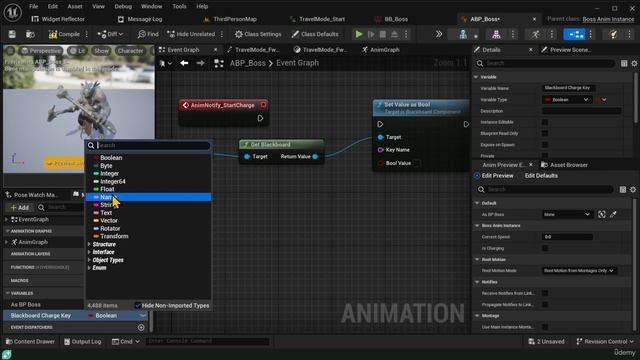The width and height of the screenshot is (640, 360).
Task: Click the highlighted blueprint mode icon
Action: click(x=574, y=34)
